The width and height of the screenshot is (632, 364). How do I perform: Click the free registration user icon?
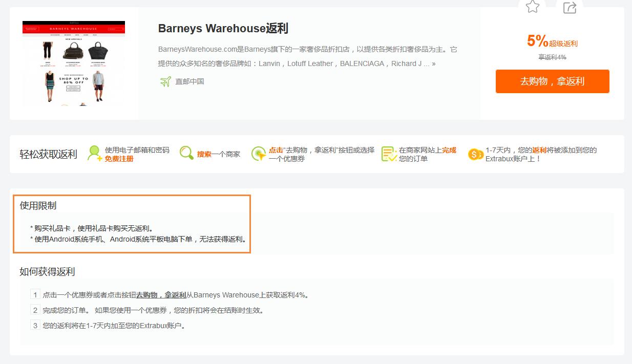click(95, 154)
